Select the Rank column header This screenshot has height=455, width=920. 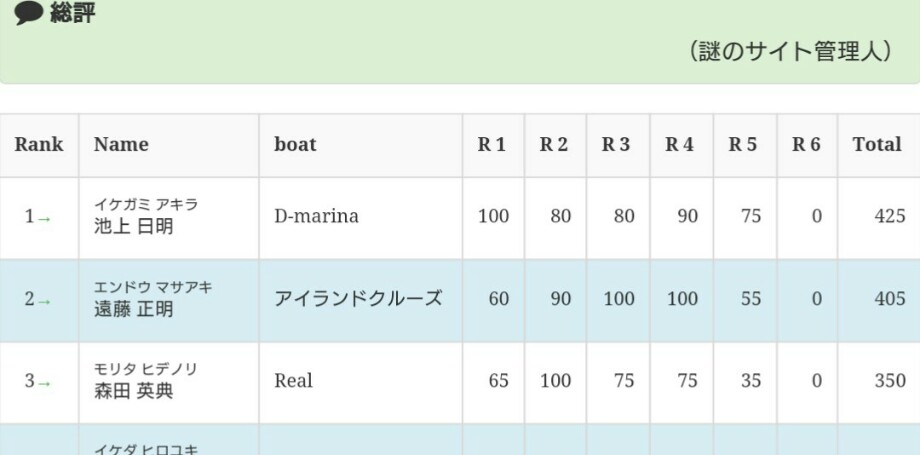(39, 145)
